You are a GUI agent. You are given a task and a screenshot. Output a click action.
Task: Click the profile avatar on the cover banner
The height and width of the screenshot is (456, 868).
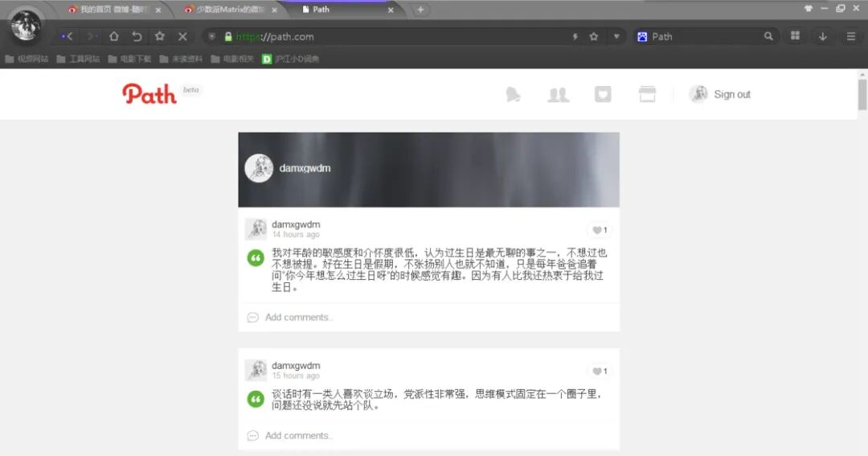[259, 168]
